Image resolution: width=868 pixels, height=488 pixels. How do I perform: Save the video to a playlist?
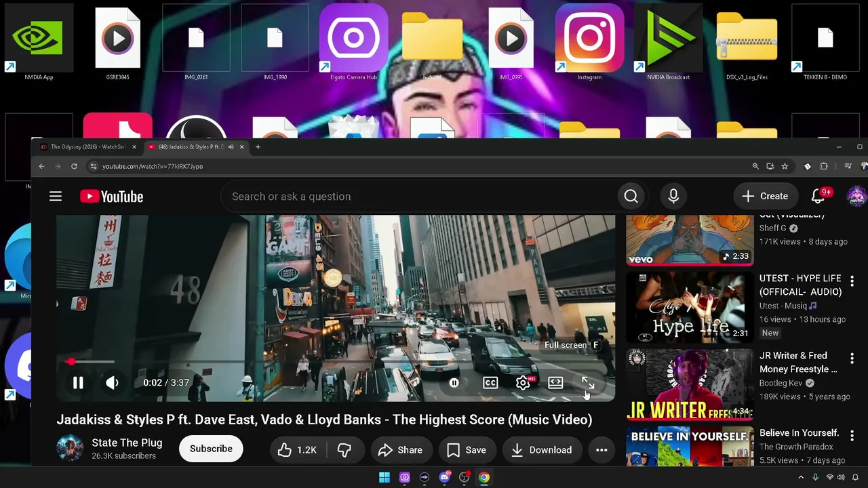[x=467, y=450]
